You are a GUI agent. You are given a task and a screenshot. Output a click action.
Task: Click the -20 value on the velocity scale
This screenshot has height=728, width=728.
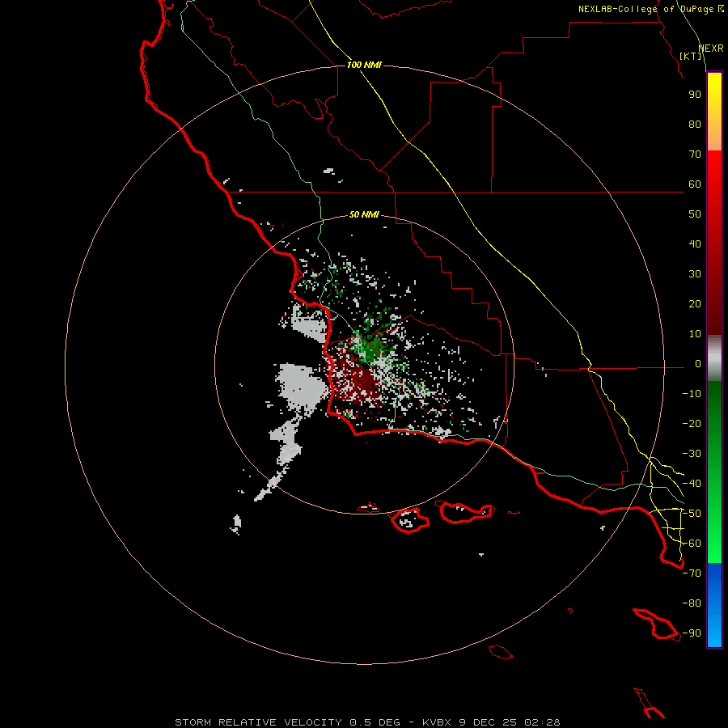[692, 424]
